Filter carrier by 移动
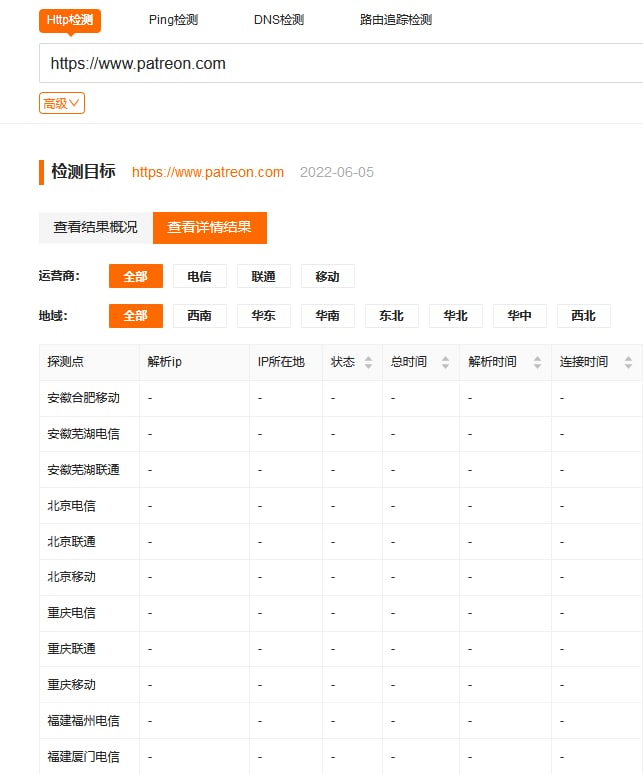The width and height of the screenshot is (643, 774). click(x=327, y=276)
